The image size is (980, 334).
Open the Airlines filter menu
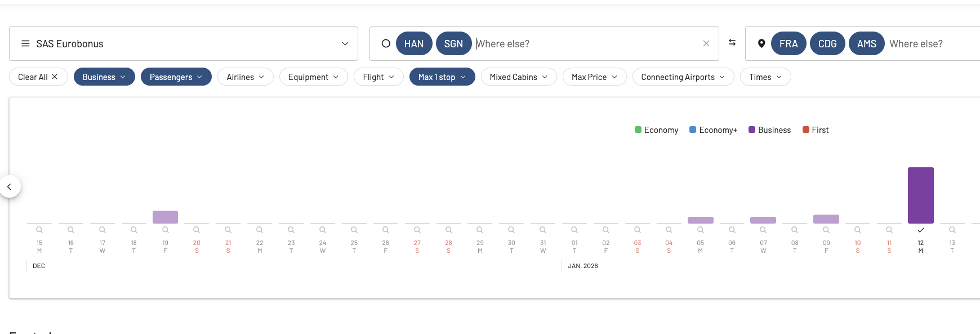245,77
